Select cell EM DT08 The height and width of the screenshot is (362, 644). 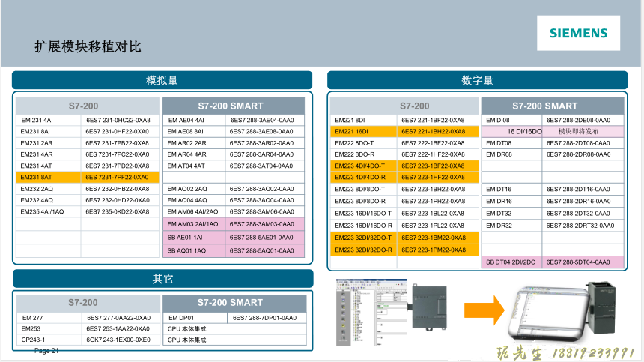[x=511, y=143]
